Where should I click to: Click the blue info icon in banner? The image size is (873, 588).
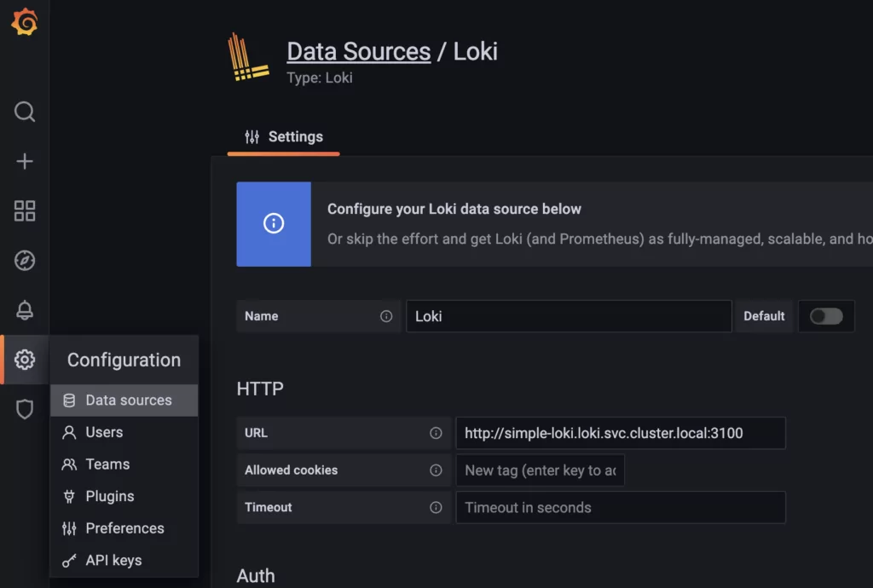click(x=274, y=223)
